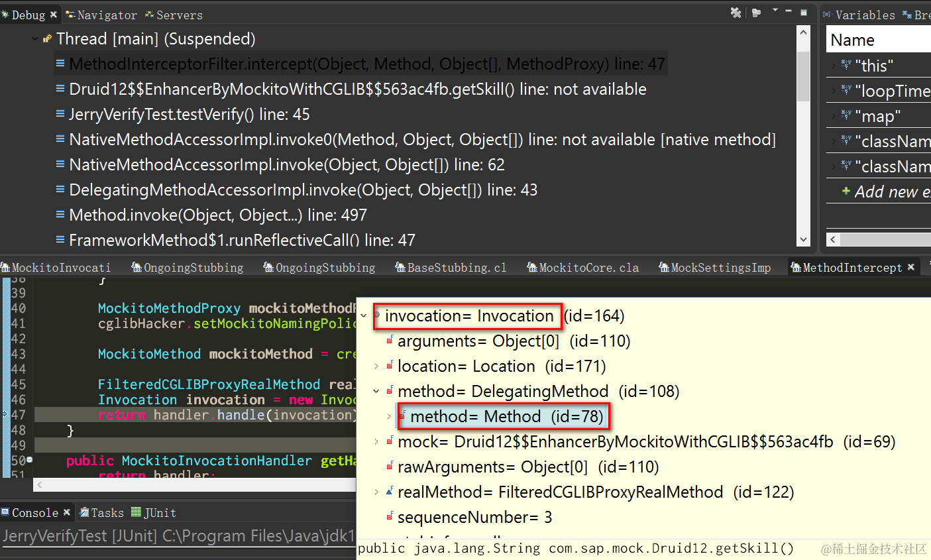
Task: Expand the mock= Druid12 node
Action: pyautogui.click(x=376, y=442)
